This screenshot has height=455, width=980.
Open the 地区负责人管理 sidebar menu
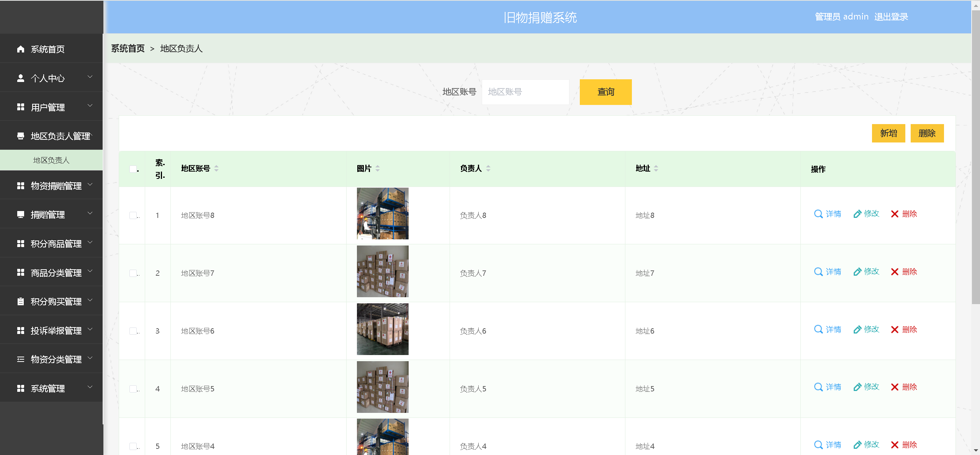(x=51, y=136)
